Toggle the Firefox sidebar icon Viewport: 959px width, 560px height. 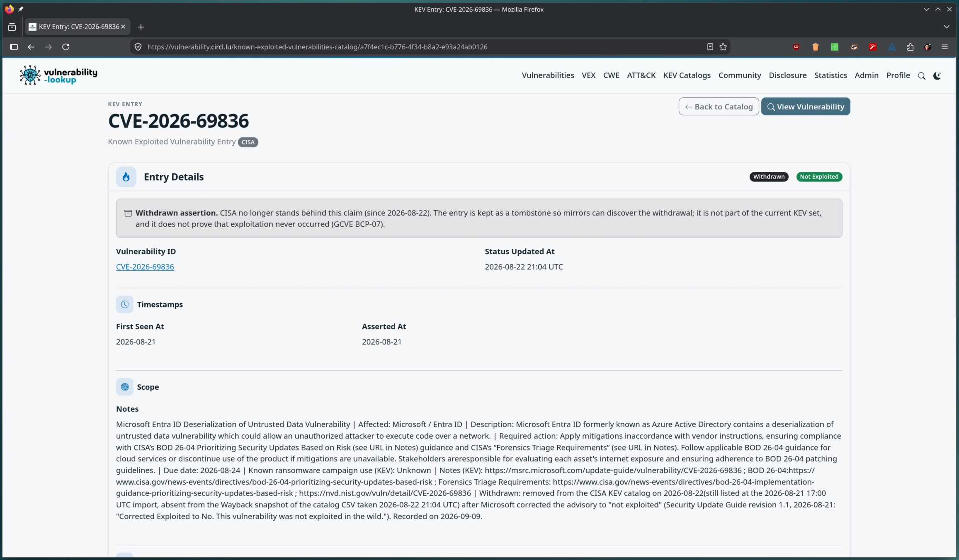[x=14, y=47]
